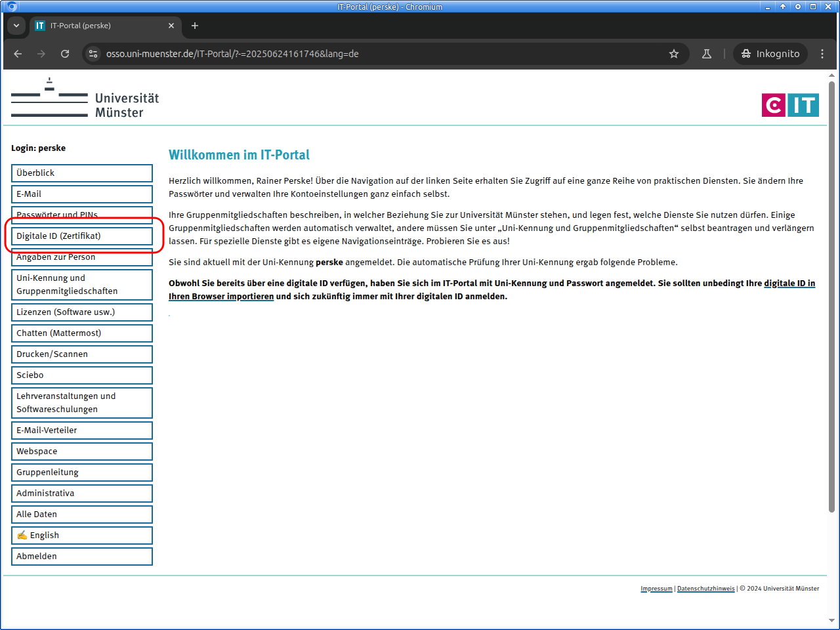Select E-Mail in the sidebar navigation
840x630 pixels.
point(81,194)
